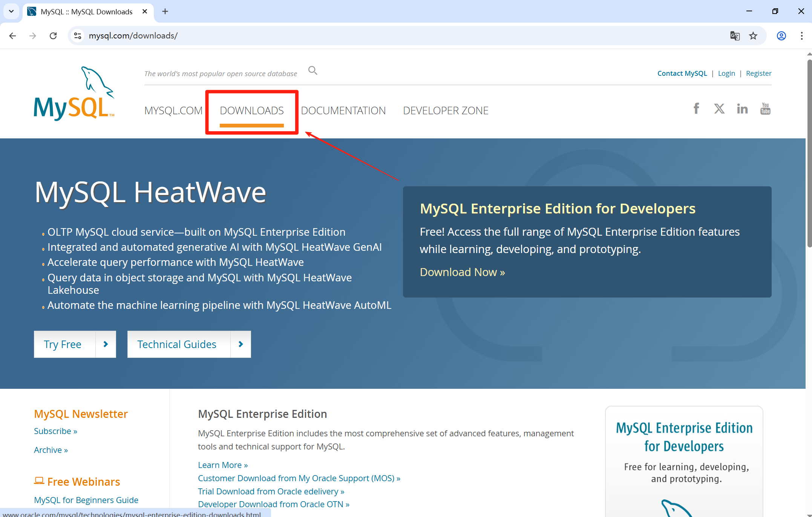The image size is (812, 517).
Task: Open MySQL for Beginners Guide link
Action: coord(86,500)
